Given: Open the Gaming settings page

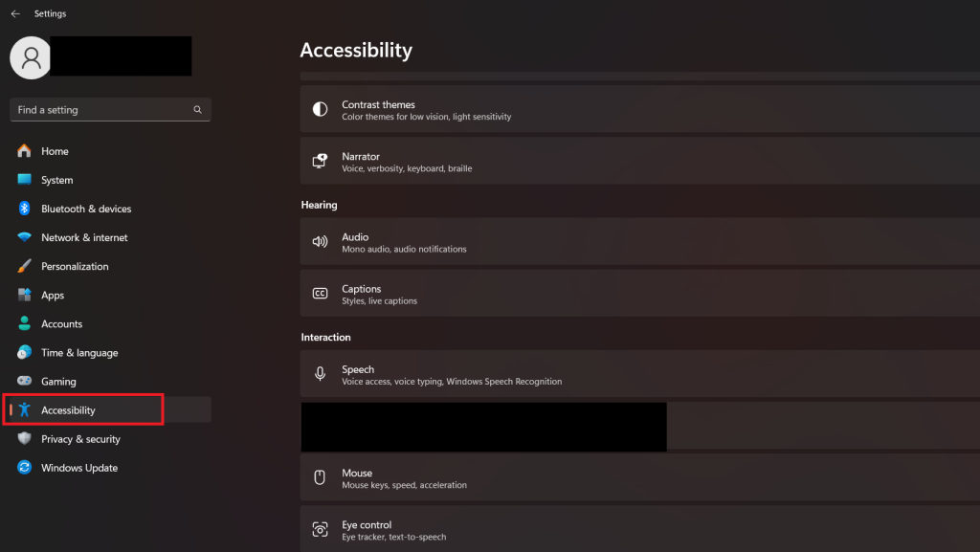Looking at the screenshot, I should pos(58,382).
